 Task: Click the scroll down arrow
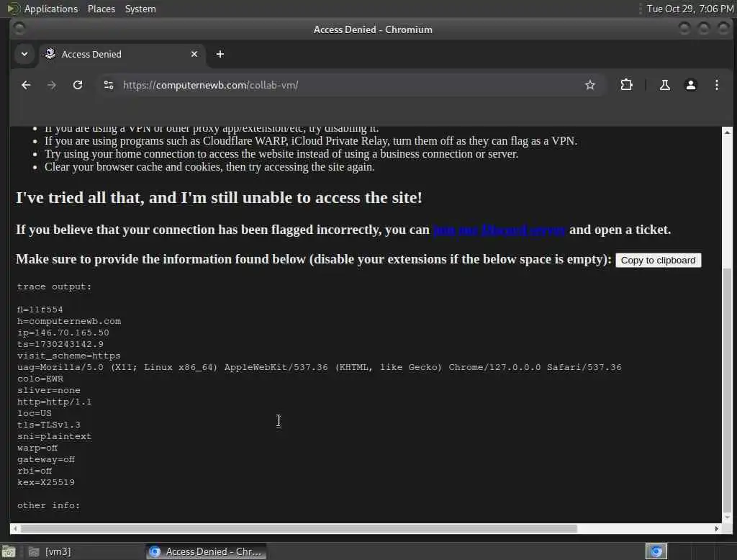pos(727,518)
